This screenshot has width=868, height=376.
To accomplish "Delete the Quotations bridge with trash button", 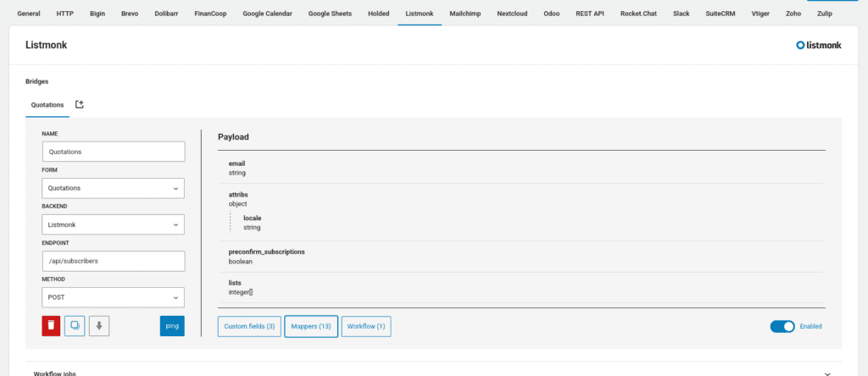I will 51,326.
